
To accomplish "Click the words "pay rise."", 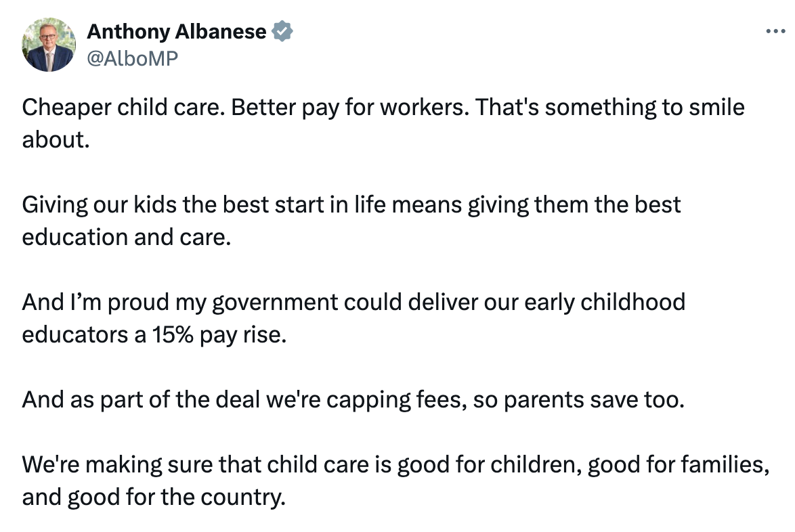I will (242, 334).
